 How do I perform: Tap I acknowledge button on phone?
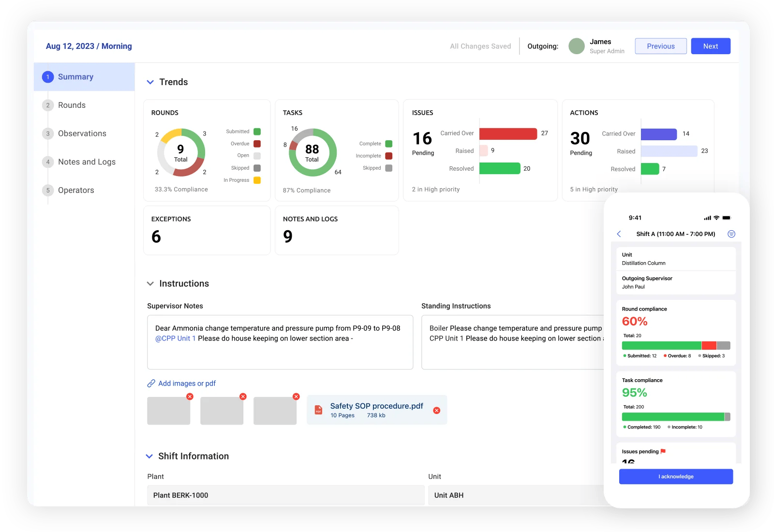coord(676,477)
